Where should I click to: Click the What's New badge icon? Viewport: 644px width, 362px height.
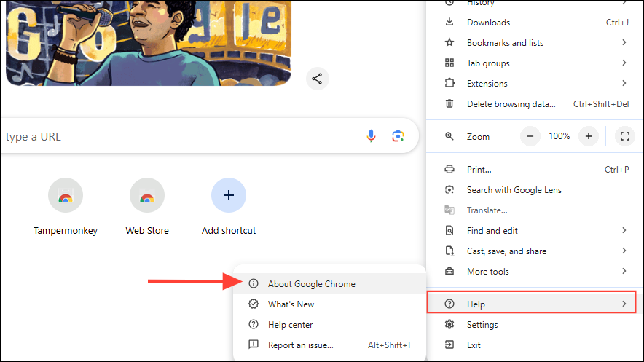(x=254, y=304)
